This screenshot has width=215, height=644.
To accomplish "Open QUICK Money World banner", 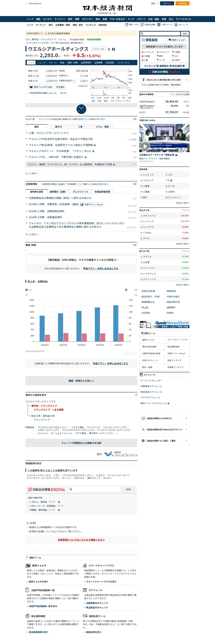I will (164, 324).
